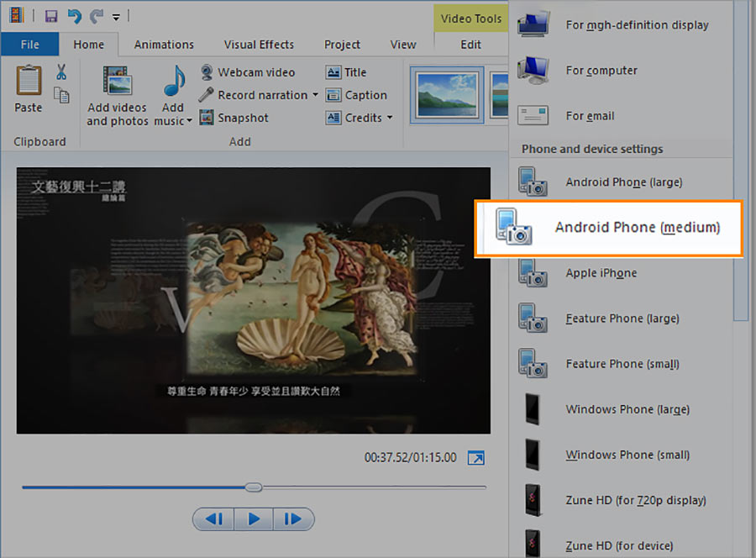The width and height of the screenshot is (756, 558).
Task: Click the Add videos and photos icon
Action: tap(117, 81)
